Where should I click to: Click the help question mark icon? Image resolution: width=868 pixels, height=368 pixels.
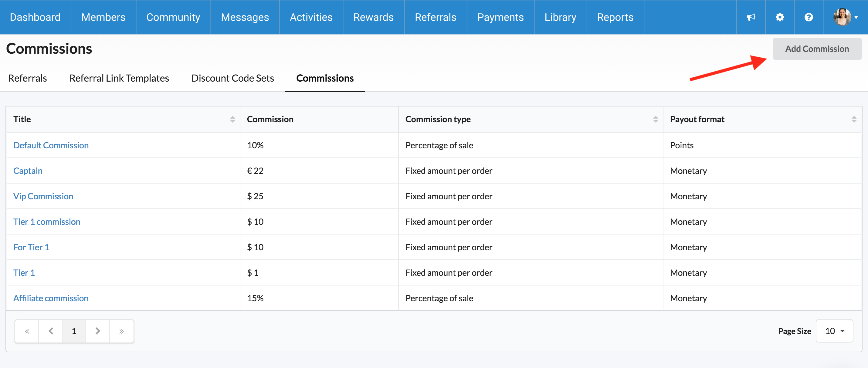[809, 17]
